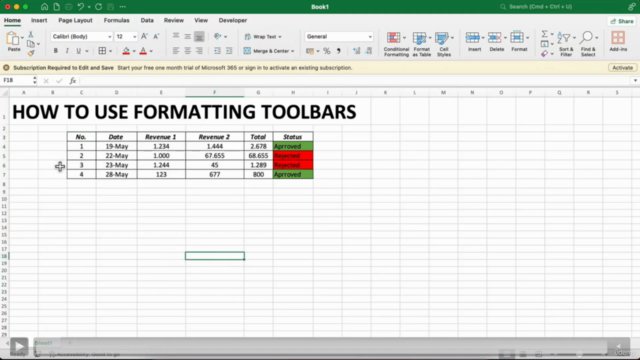Screen dimensions: 640x360
Task: Switch to the Review tab
Action: pos(173,20)
